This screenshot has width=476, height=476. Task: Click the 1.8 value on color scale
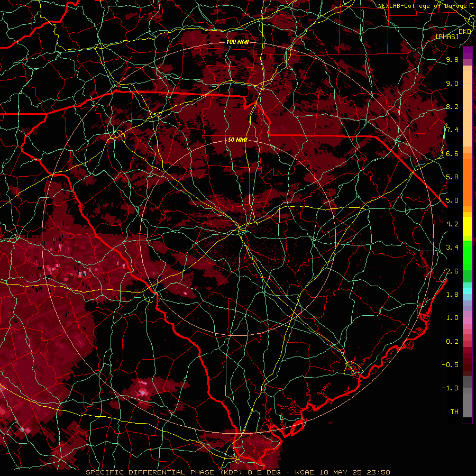pos(452,295)
